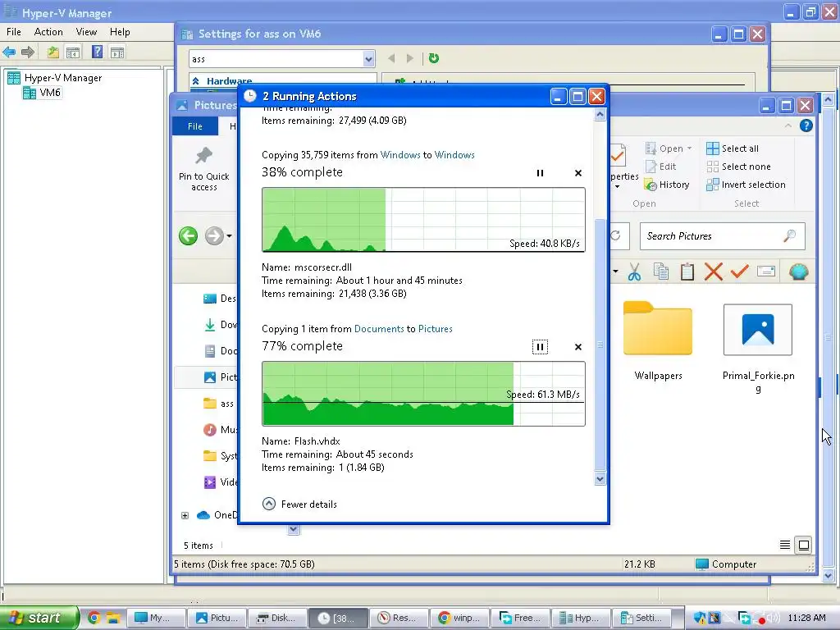Click the Hyper-V forward arrow icon
This screenshot has height=630, width=840.
(28, 52)
